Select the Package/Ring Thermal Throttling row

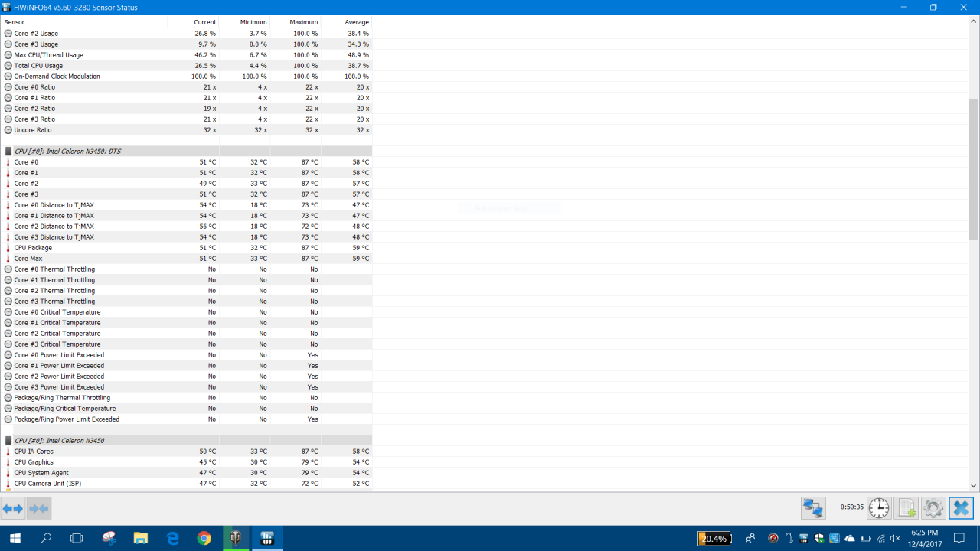coord(186,398)
